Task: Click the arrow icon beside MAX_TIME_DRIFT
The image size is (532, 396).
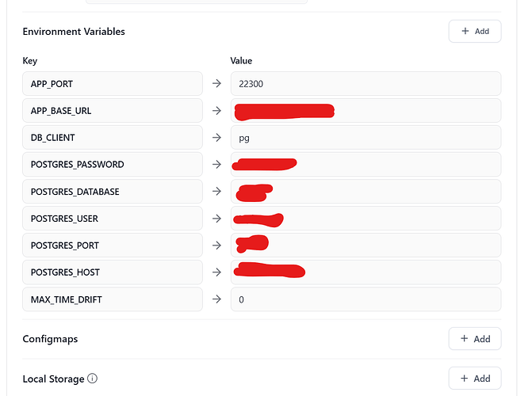Action: 216,299
